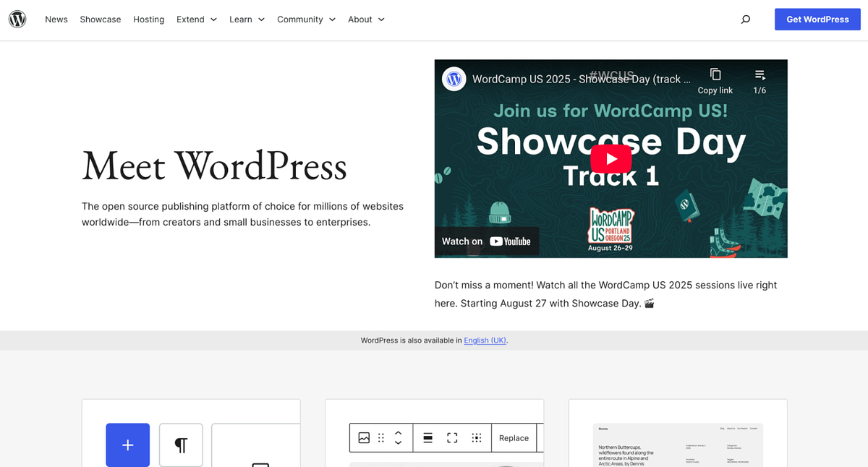Open the News menu item
The image size is (868, 467).
56,19
